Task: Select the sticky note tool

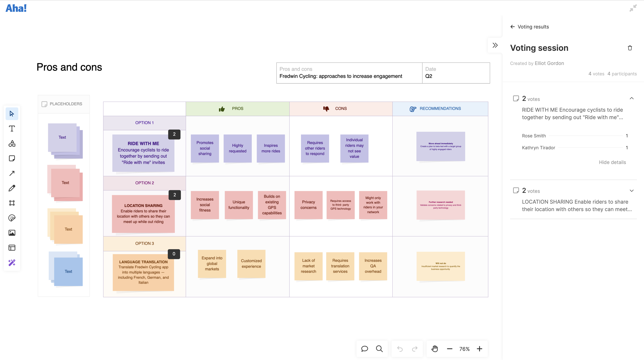Action: (x=12, y=158)
